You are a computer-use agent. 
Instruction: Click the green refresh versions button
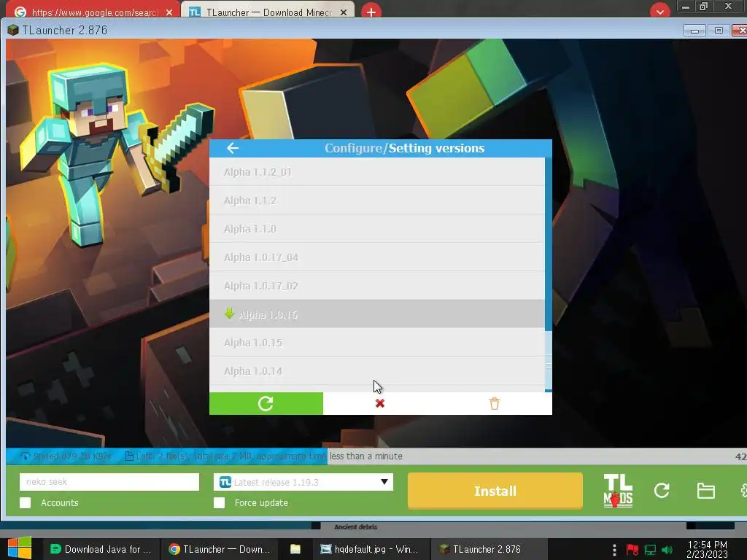[x=266, y=403]
